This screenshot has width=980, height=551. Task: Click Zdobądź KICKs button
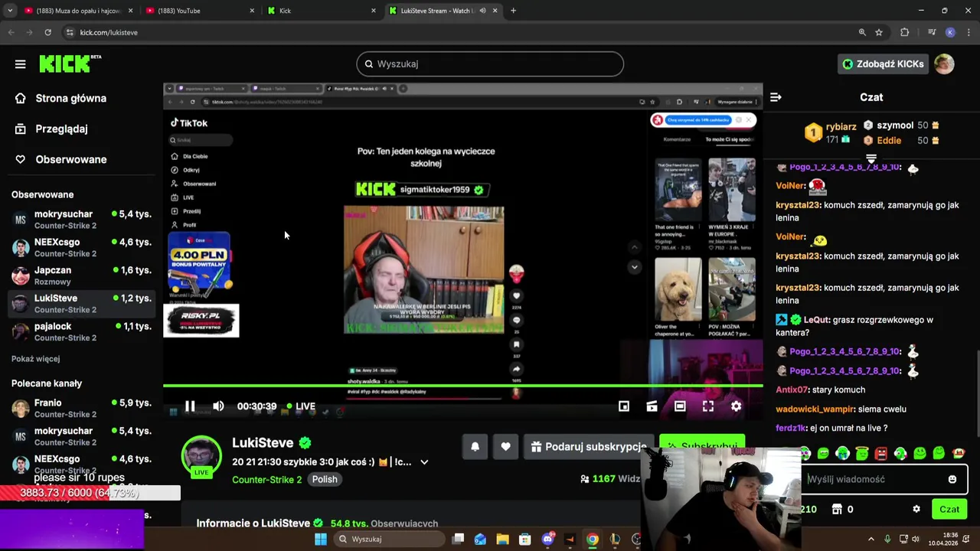point(881,64)
